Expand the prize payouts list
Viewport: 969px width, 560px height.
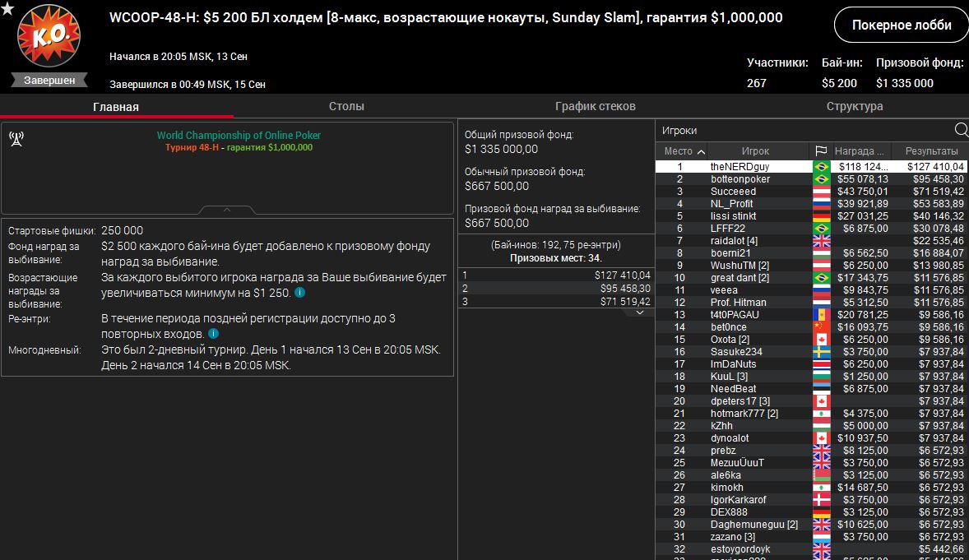(x=640, y=312)
